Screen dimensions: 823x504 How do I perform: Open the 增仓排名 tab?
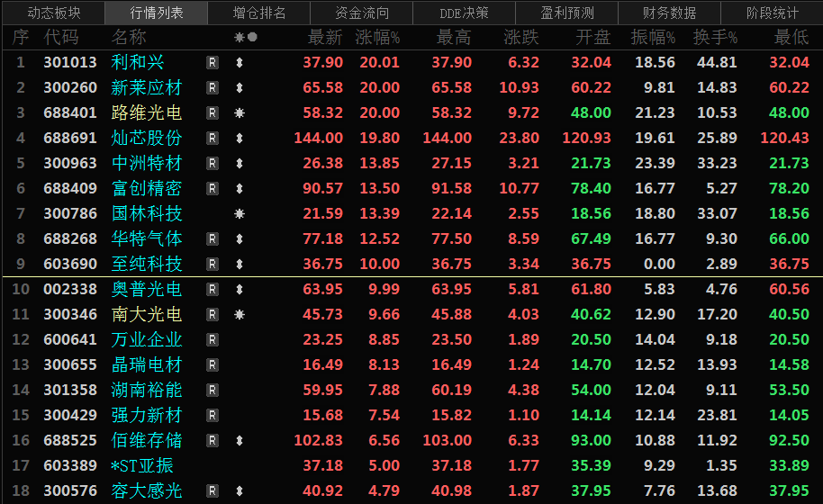coord(259,13)
